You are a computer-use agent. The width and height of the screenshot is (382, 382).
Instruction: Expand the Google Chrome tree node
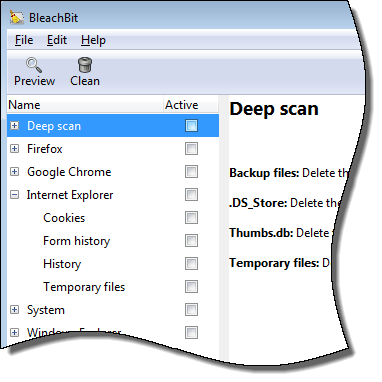[x=14, y=172]
